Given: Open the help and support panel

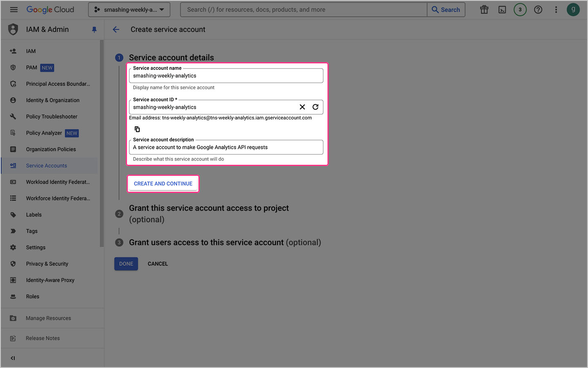Looking at the screenshot, I should point(538,9).
